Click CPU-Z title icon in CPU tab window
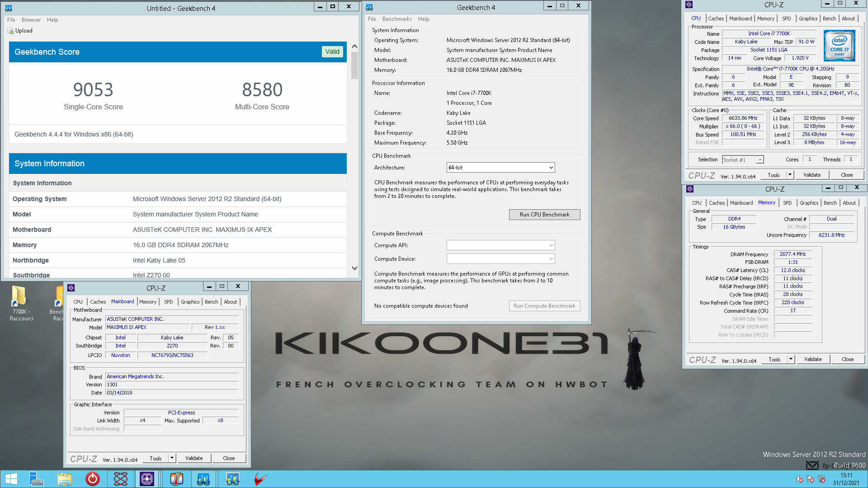 (689, 5)
